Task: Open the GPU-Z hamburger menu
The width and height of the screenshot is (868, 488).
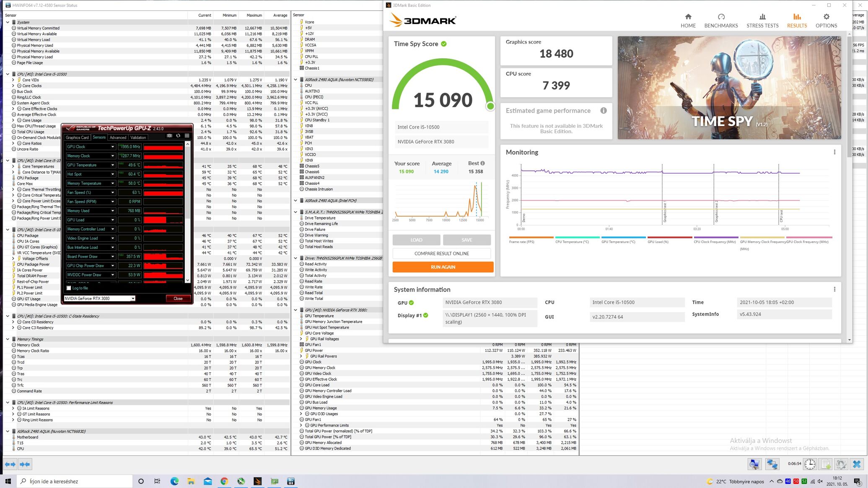Action: [x=187, y=136]
